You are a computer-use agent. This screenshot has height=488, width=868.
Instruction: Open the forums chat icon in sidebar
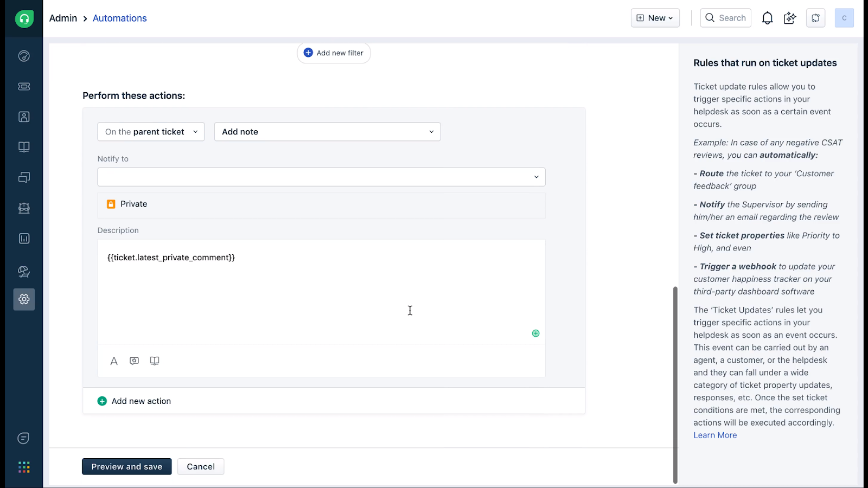tap(24, 177)
